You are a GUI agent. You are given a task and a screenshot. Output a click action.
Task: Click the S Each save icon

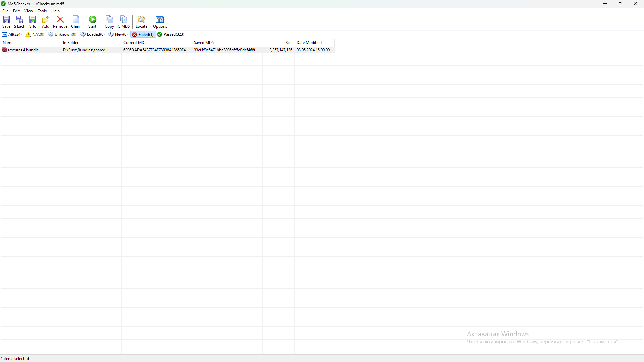coord(19,22)
